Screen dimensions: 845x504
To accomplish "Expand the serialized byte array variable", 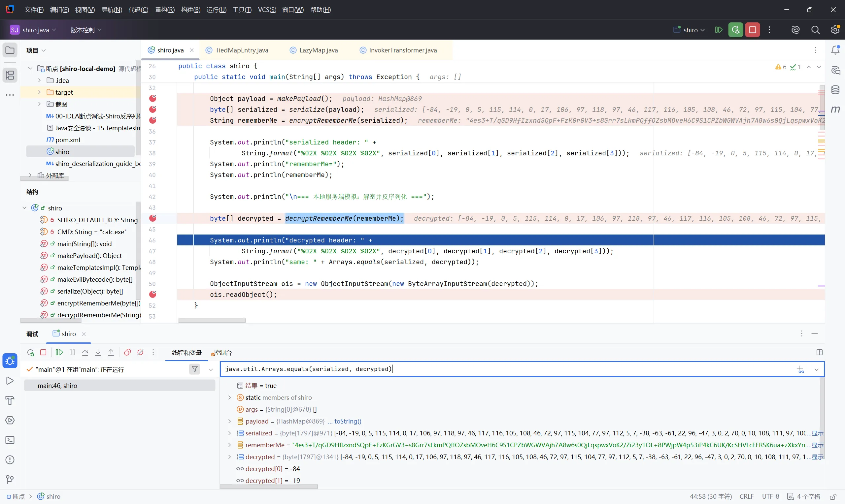I will pos(230,433).
